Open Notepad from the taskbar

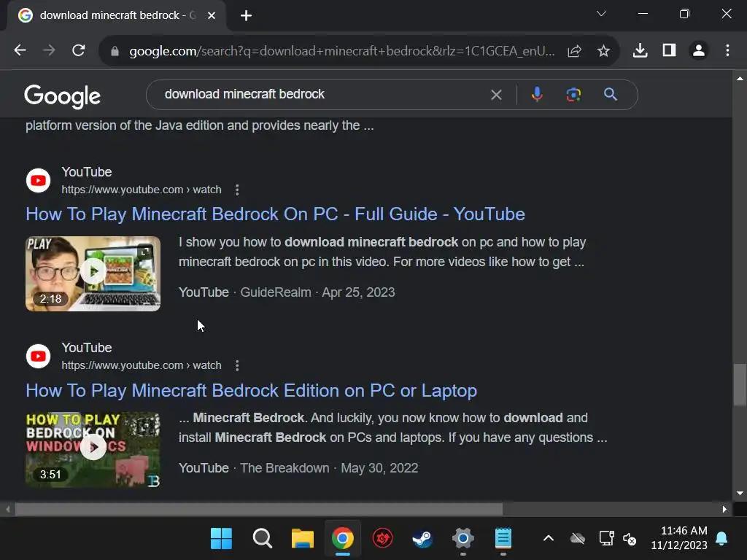click(503, 539)
